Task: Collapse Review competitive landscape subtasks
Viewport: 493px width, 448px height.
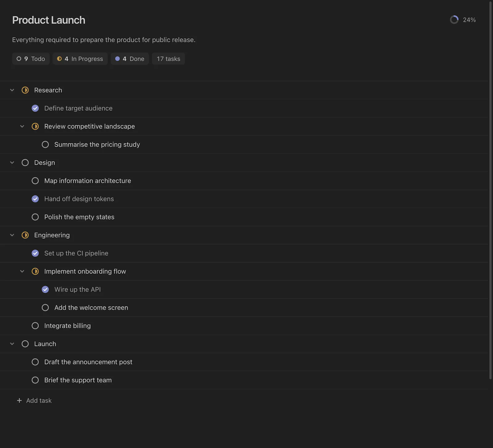Action: point(22,126)
